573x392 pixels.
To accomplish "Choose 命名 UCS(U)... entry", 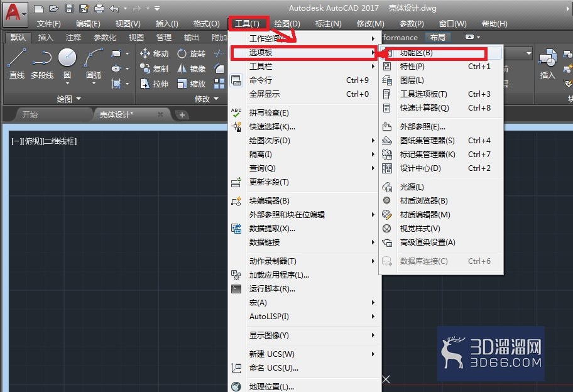I will coord(304,368).
